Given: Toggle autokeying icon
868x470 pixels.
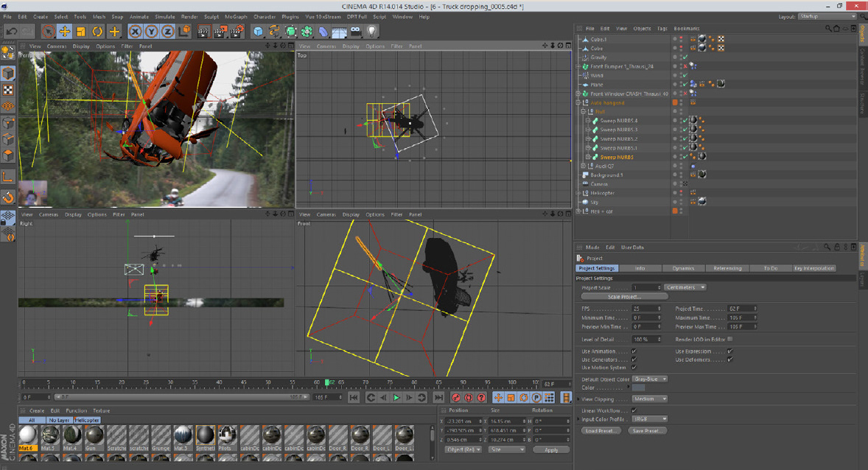Looking at the screenshot, I should click(x=469, y=398).
